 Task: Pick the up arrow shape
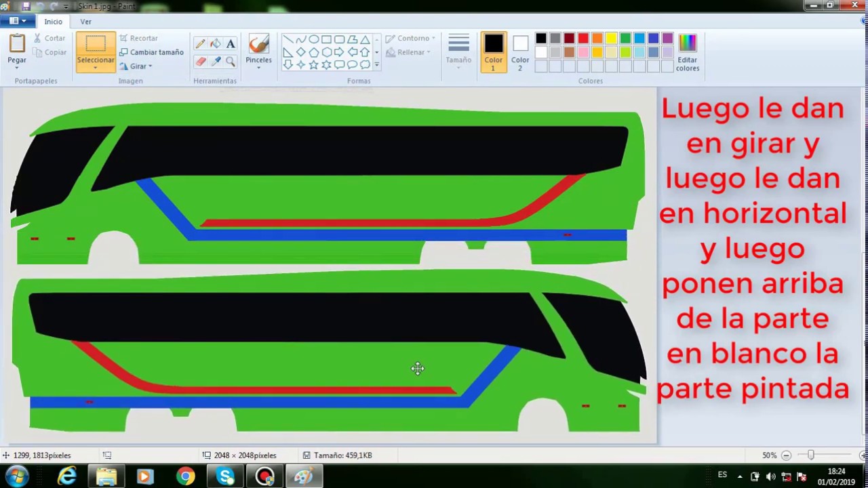tap(366, 52)
